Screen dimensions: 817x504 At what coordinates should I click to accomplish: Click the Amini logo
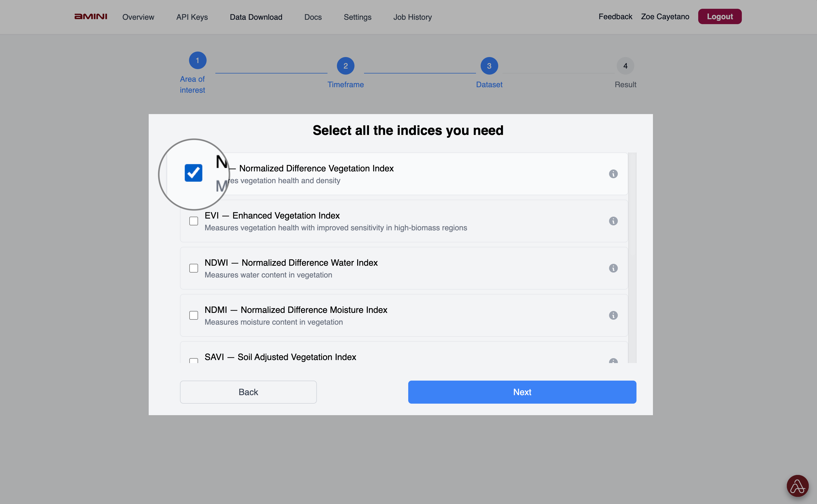click(x=91, y=17)
